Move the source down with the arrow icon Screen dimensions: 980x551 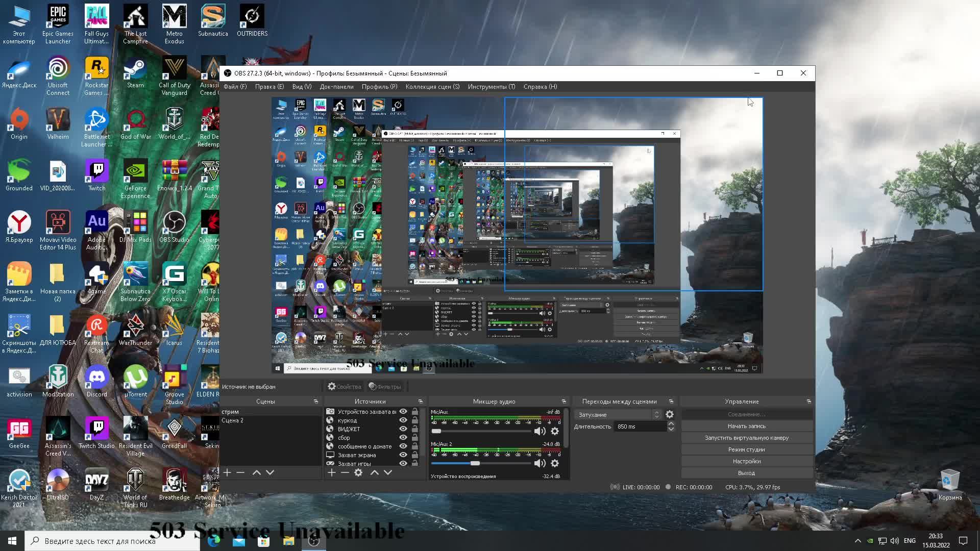point(388,473)
